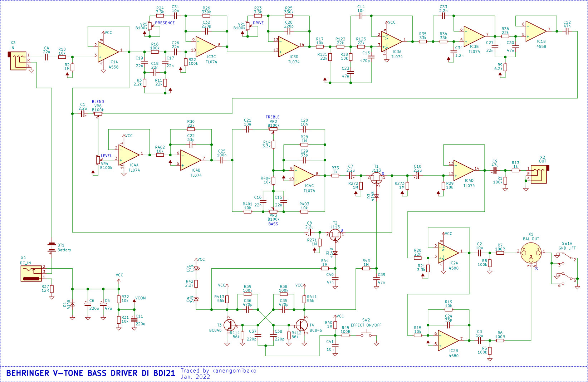Click the BT1 Battery symbol
Screen dimensions: 588x382
pos(52,248)
